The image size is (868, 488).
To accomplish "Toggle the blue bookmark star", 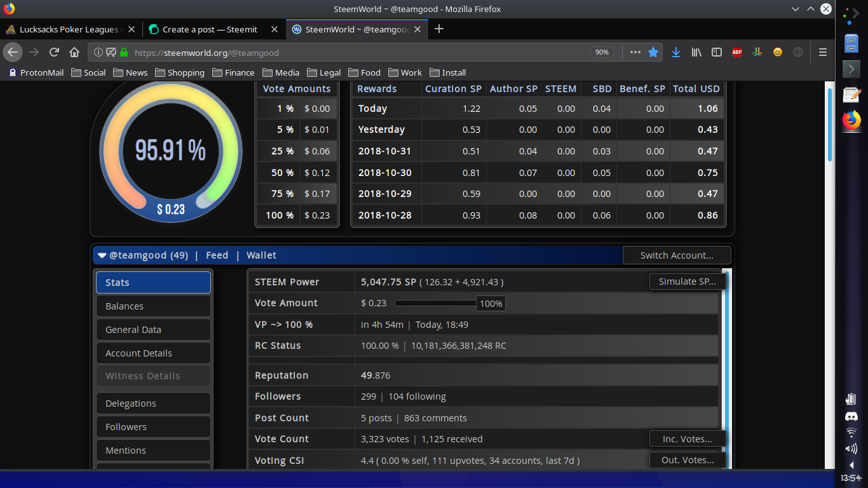I will (653, 52).
